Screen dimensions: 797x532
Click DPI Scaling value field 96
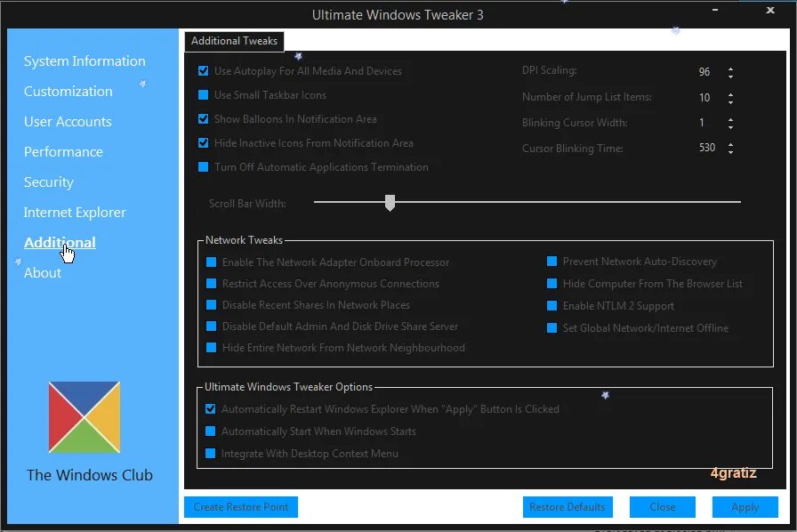pyautogui.click(x=704, y=72)
